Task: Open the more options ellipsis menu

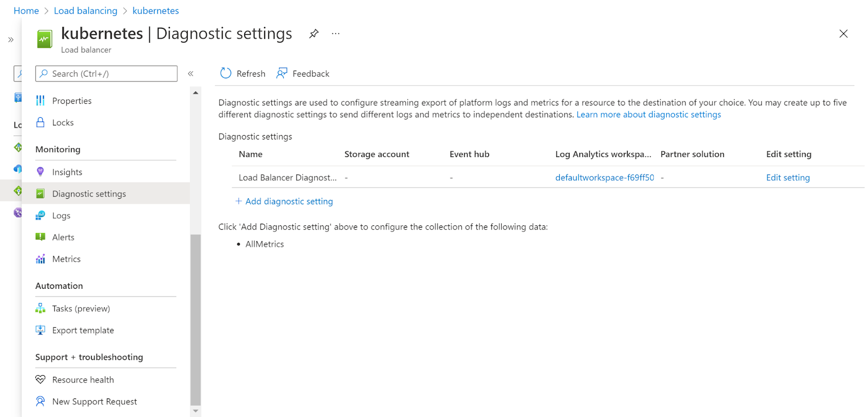Action: coord(336,34)
